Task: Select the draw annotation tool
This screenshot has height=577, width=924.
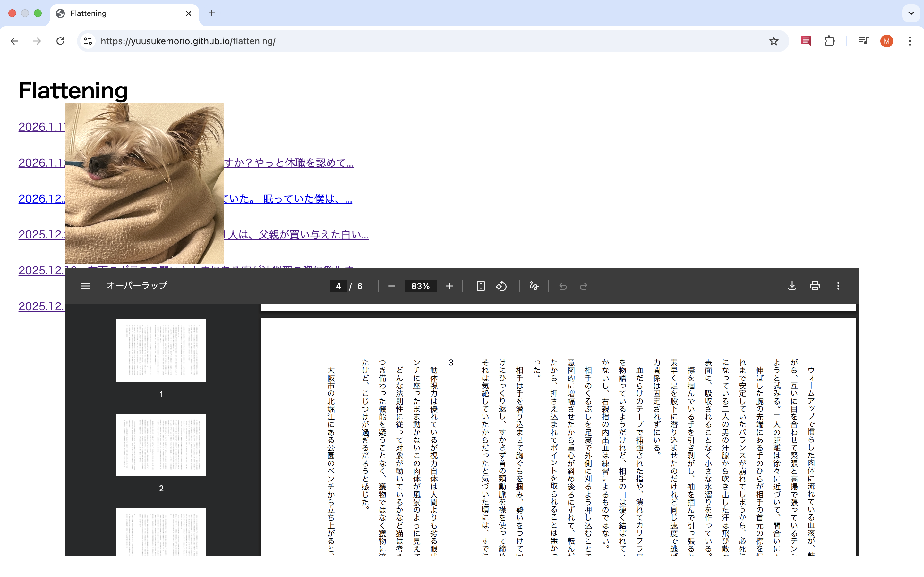Action: coord(534,286)
